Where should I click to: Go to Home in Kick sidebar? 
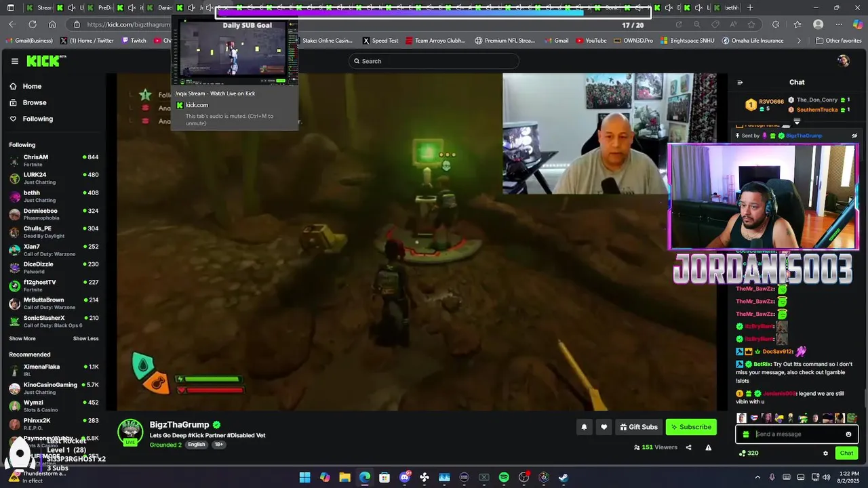point(26,86)
